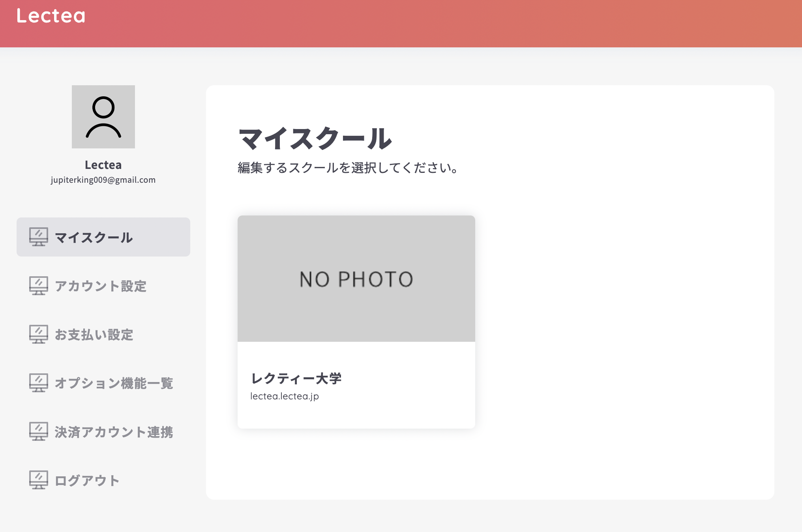Screen dimensions: 802x532
Task: Open 決済アカウント連携 menu entry
Action: (114, 432)
